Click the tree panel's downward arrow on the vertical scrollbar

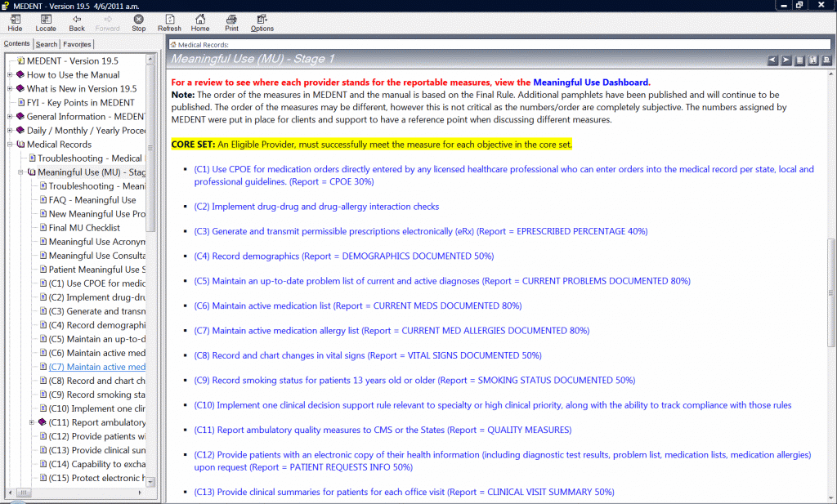(x=150, y=482)
